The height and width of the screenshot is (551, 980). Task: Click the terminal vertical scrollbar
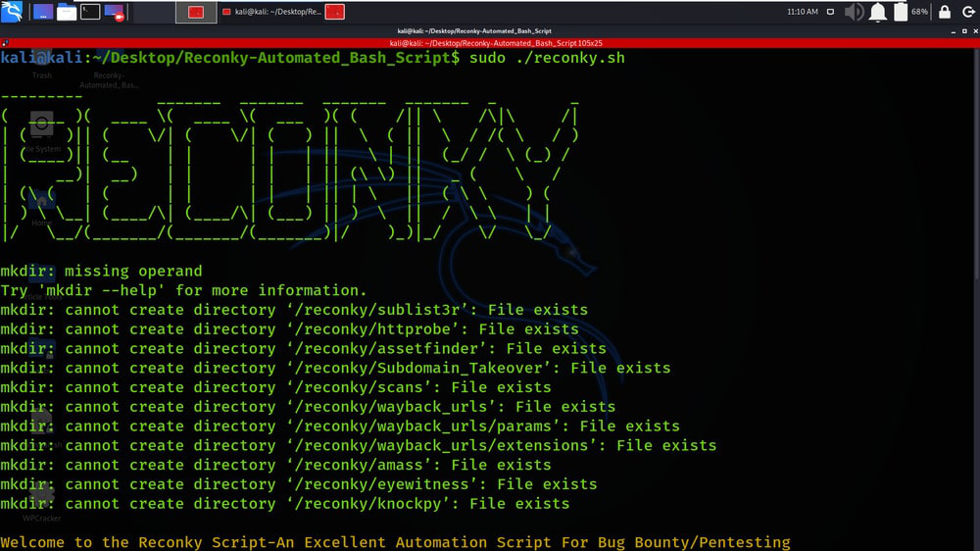point(976,164)
